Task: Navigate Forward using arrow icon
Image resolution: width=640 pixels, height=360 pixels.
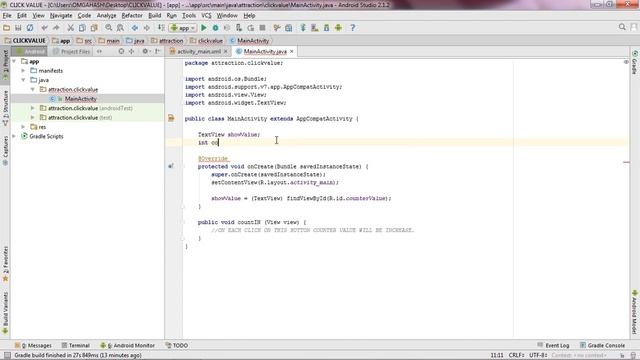Action: pyautogui.click(x=147, y=28)
